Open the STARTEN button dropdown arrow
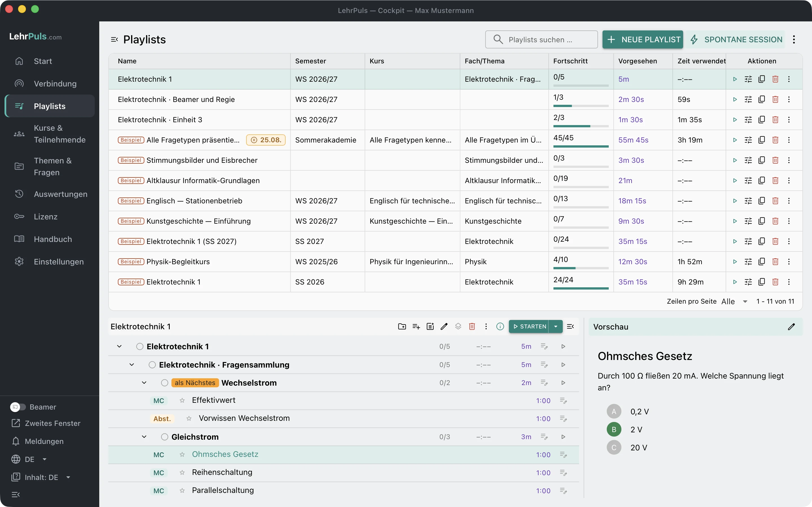The image size is (812, 507). [556, 327]
